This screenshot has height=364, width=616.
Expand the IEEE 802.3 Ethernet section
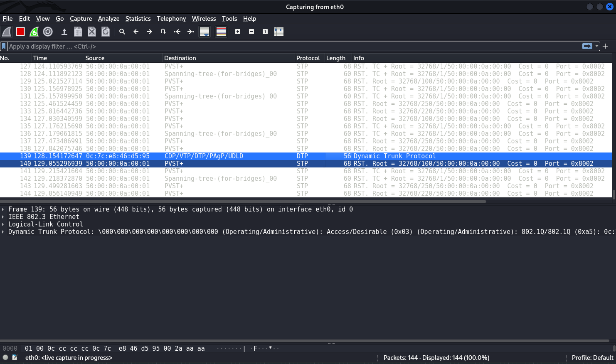click(x=3, y=217)
